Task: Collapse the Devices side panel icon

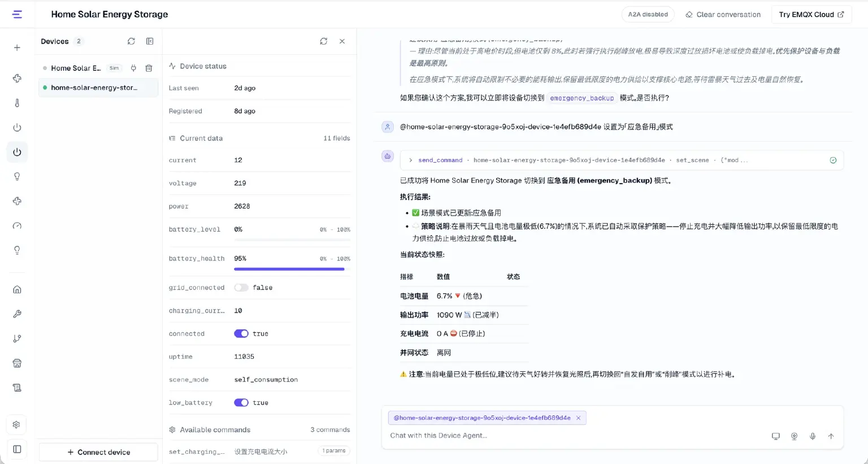Action: pyautogui.click(x=150, y=41)
